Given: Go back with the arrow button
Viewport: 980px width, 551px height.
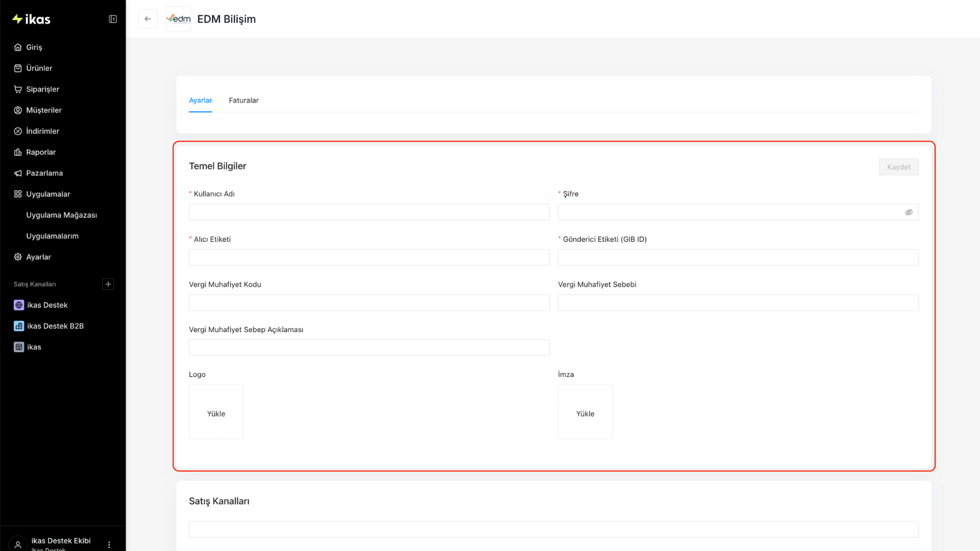Looking at the screenshot, I should pos(148,19).
